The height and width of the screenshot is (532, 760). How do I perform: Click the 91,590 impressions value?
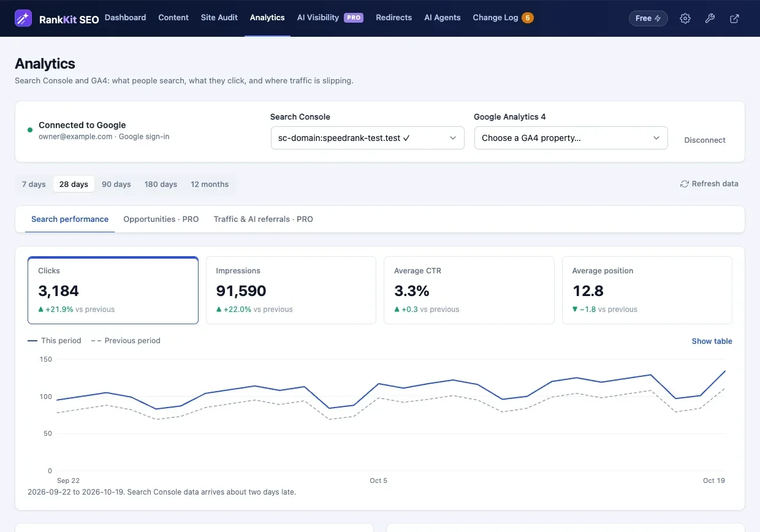tap(241, 291)
